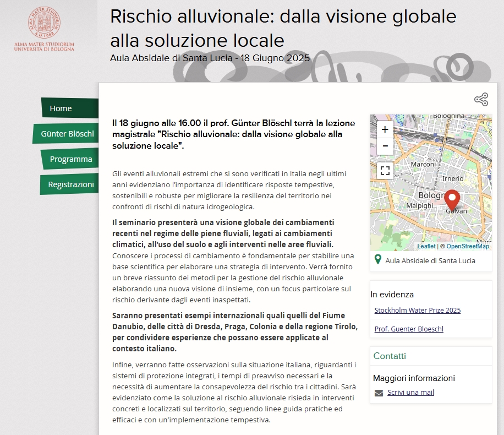Click the green location pin icon
The width and height of the screenshot is (504, 435).
click(378, 259)
